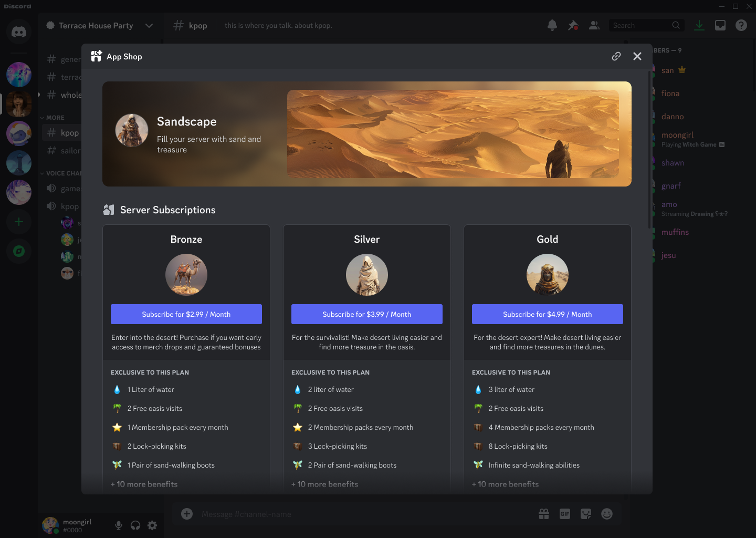Open the inbox icon

[720, 25]
